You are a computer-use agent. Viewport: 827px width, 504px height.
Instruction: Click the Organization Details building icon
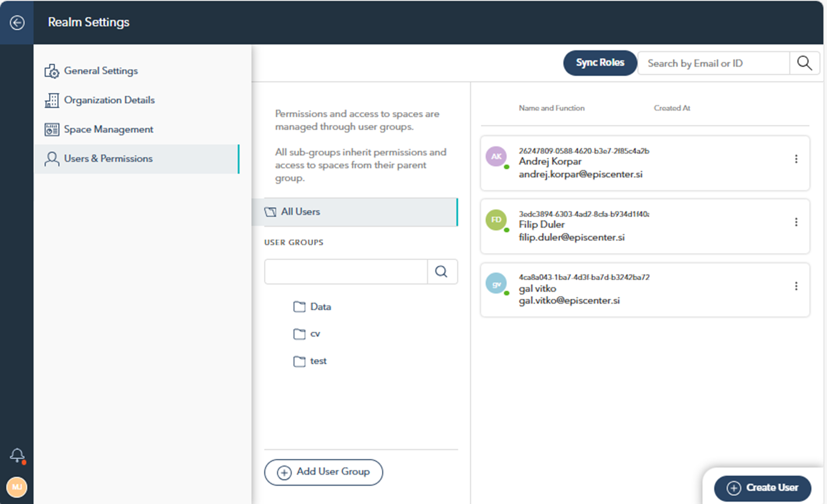pos(52,100)
